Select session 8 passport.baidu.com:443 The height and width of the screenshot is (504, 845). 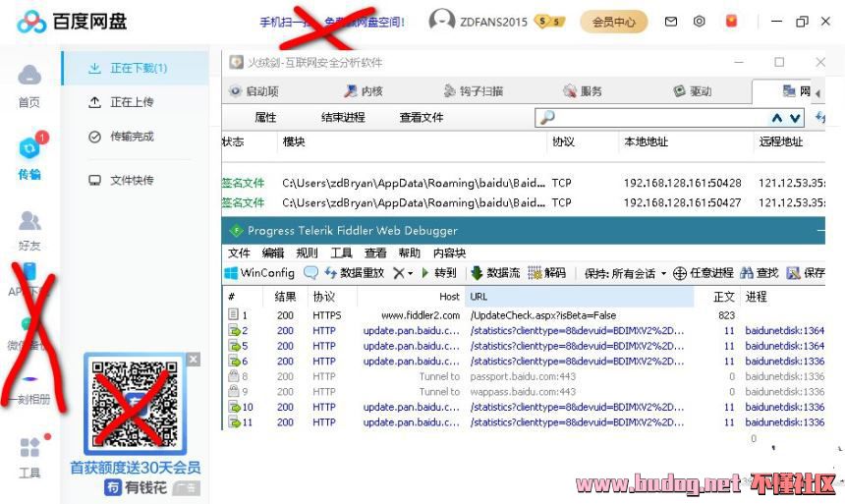524,376
